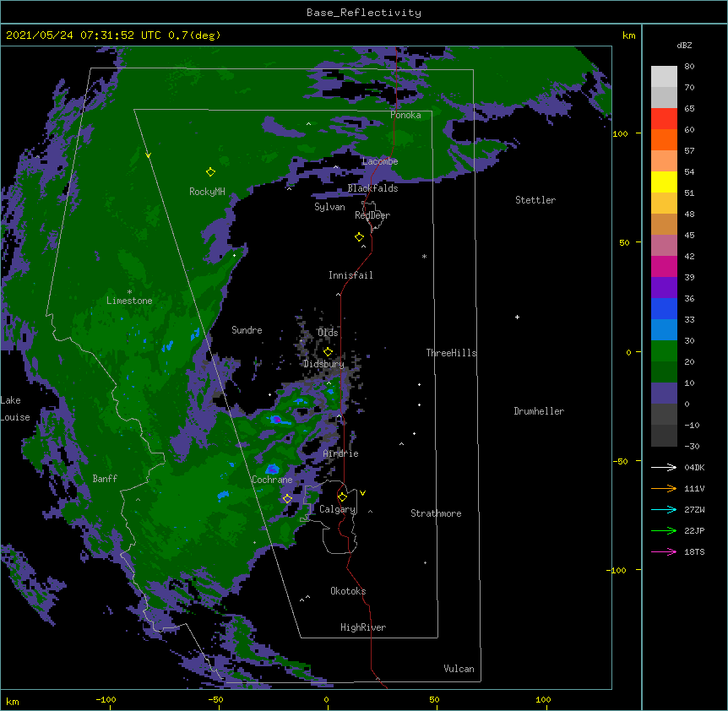Screen dimensions: 728x711
Task: Click the Drumheller label
Action: [x=539, y=411]
